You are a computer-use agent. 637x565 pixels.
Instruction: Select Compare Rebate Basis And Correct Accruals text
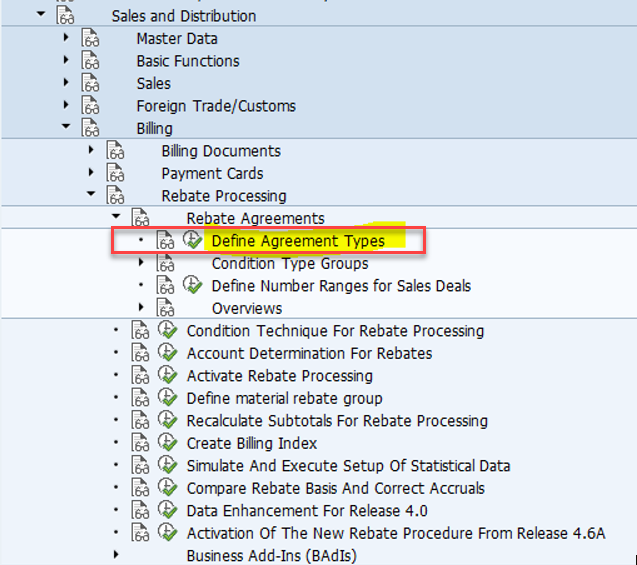pos(336,488)
